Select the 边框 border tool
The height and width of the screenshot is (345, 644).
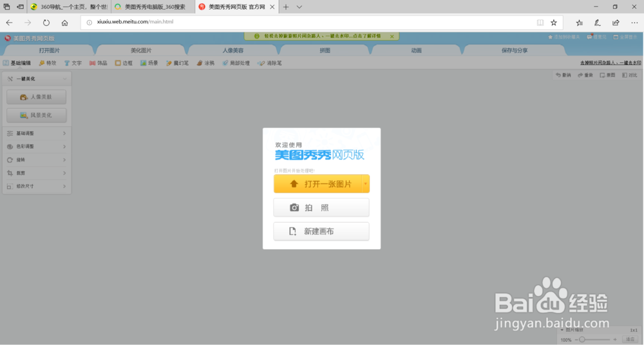coord(124,63)
